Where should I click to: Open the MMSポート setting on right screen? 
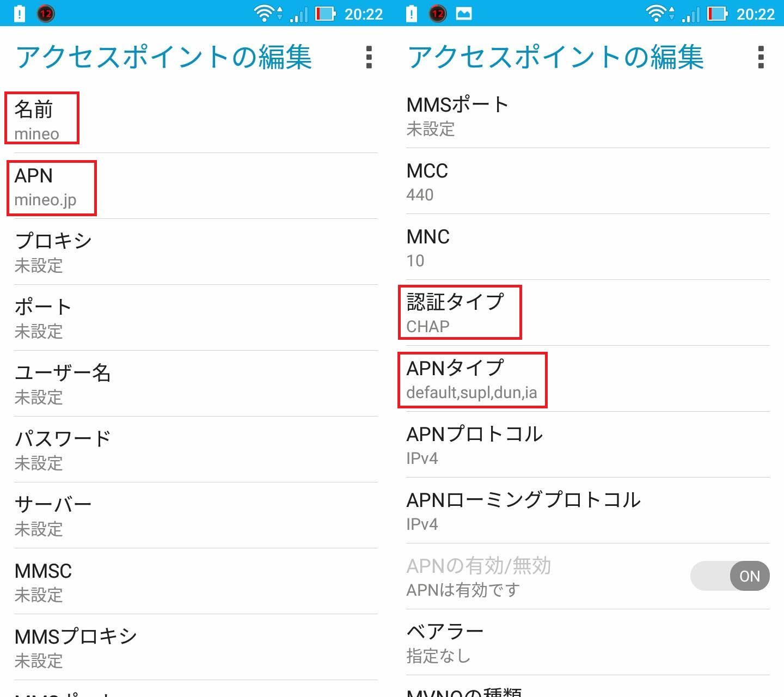click(588, 115)
